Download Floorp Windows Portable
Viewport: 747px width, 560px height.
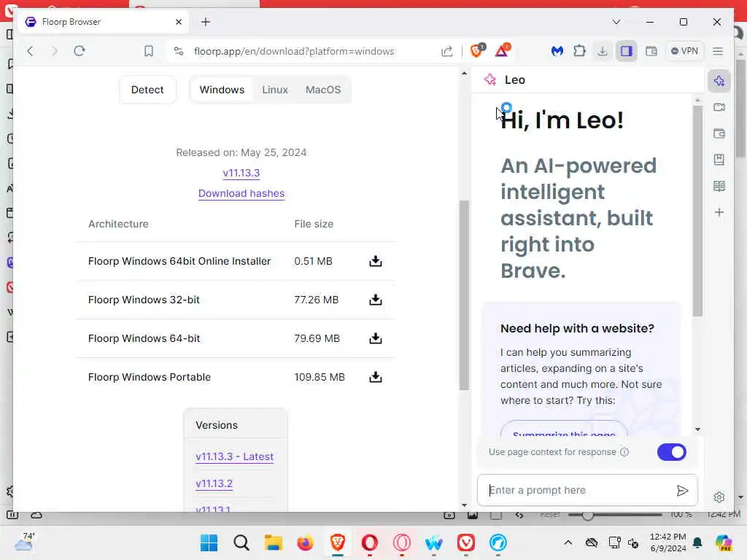coord(376,377)
